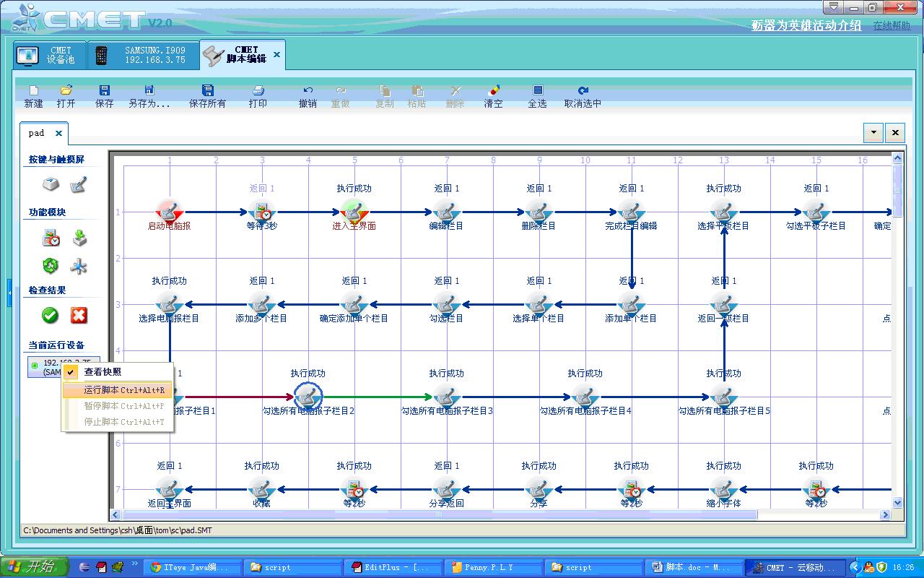Click the 勾选平板子栏目 node
This screenshot has height=578, width=924.
tap(816, 211)
